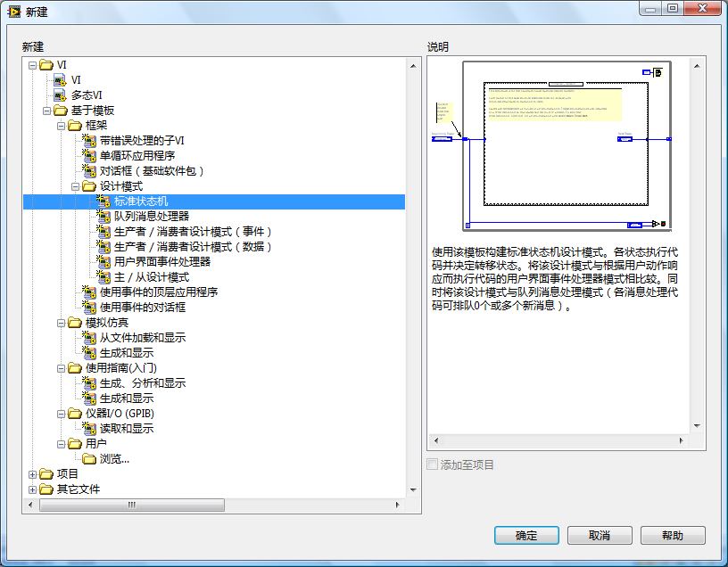The height and width of the screenshot is (567, 728).
Task: Click the 读取和显示 GPIB template icon
Action: point(89,429)
